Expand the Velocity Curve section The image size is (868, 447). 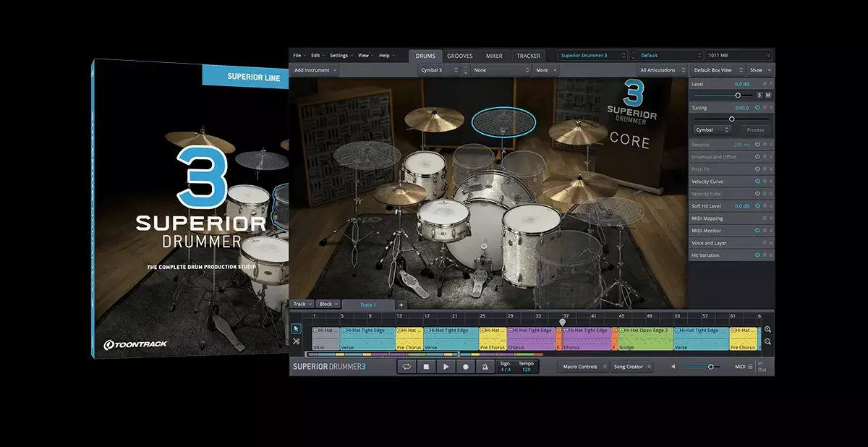[x=771, y=182]
